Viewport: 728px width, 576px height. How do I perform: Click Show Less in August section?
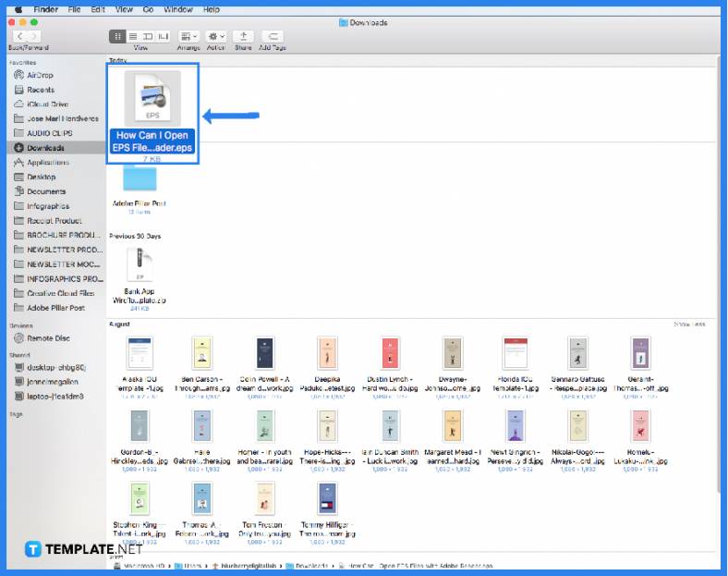(689, 325)
